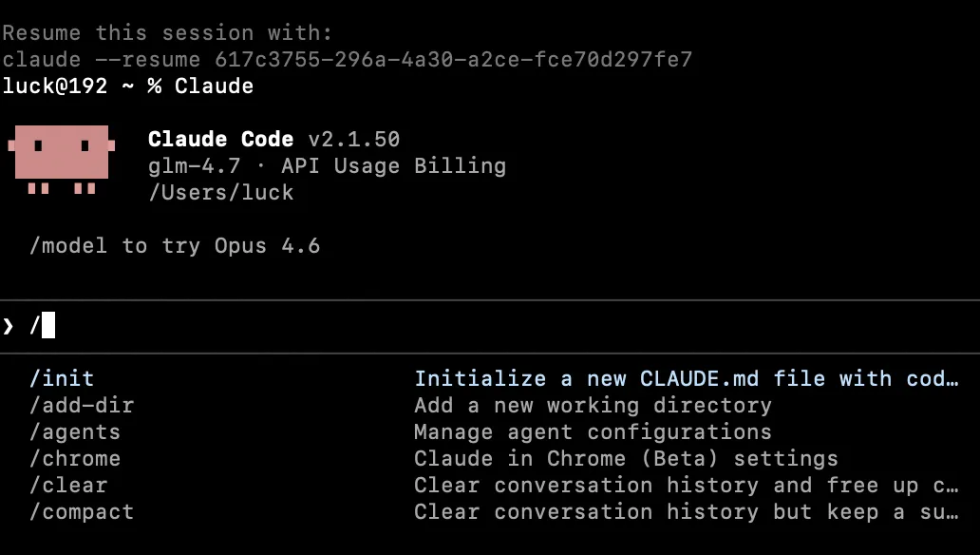Viewport: 980px width, 555px height.
Task: Click the pink Claude Code mascot logo
Action: 61,160
